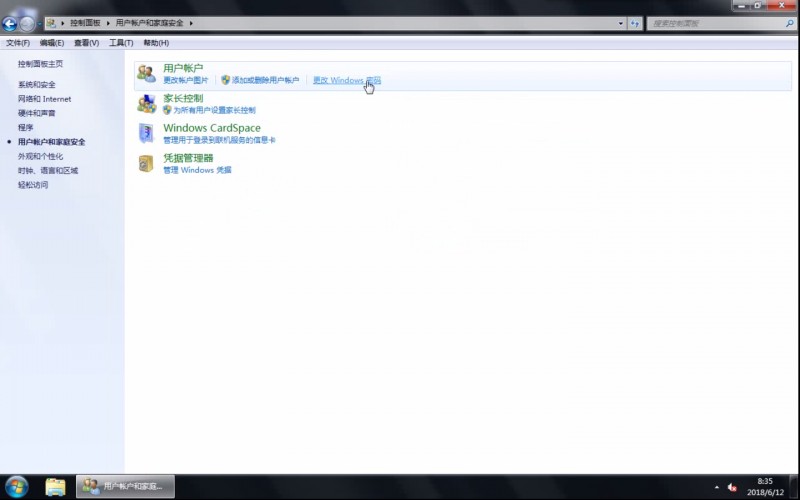
Task: Click 添加或删除用户帐户 link
Action: tap(265, 80)
